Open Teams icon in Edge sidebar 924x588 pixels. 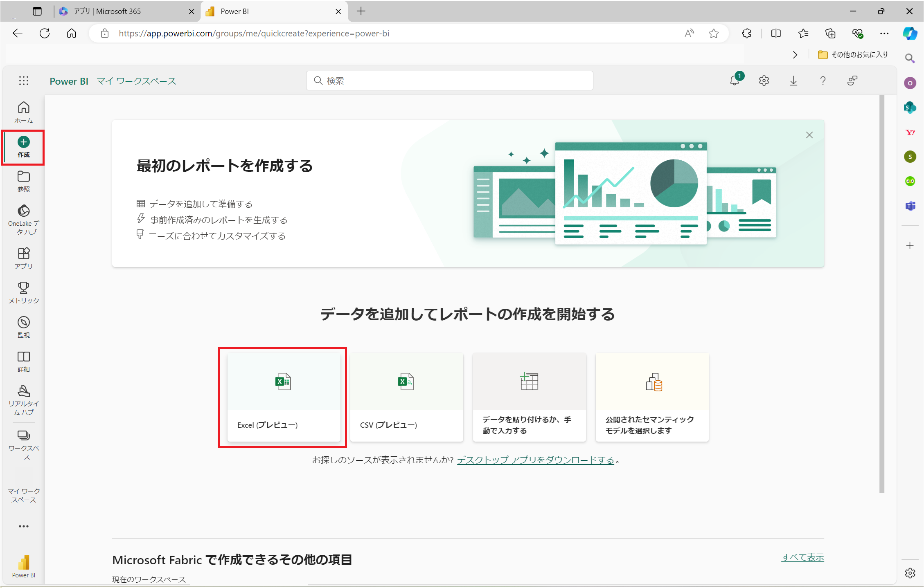coord(910,206)
